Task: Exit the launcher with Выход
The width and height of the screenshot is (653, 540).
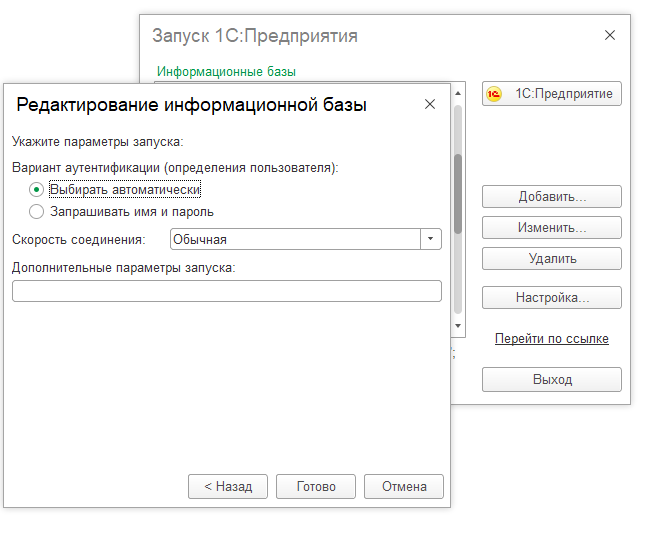Action: [552, 380]
